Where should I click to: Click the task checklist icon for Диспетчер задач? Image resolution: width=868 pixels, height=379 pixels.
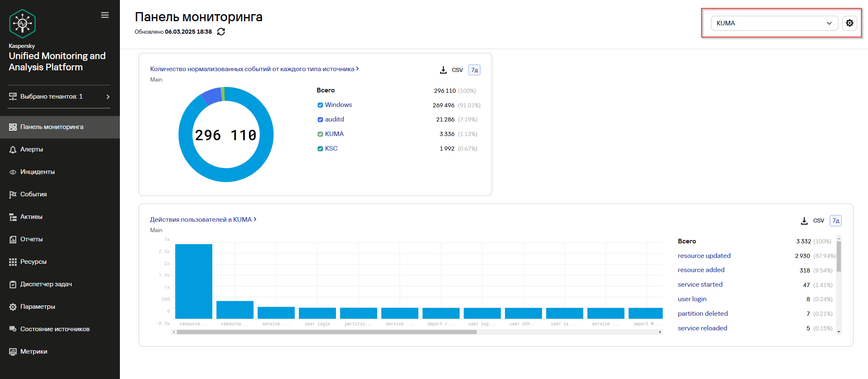pos(13,284)
